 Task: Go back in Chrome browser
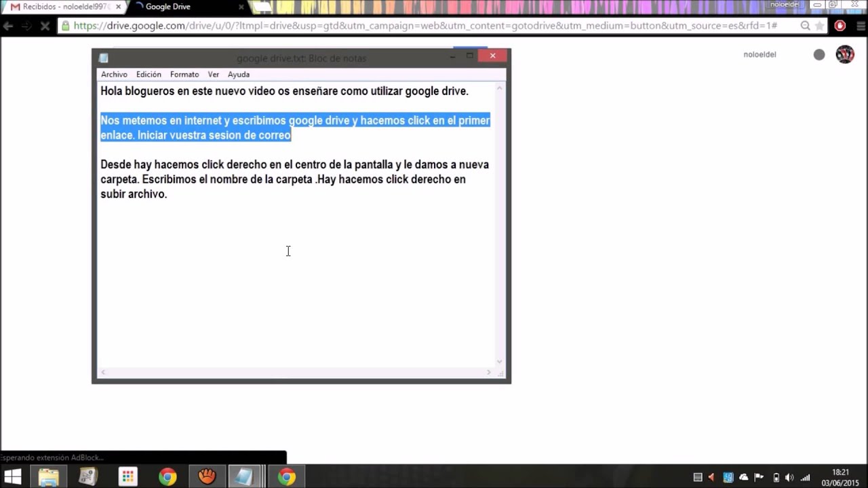click(8, 26)
